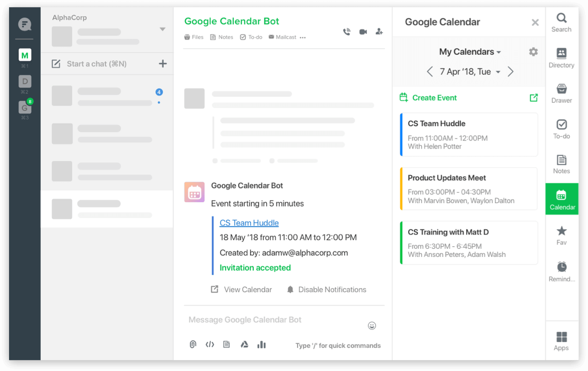Open Favorites
This screenshot has height=371, width=588.
561,236
